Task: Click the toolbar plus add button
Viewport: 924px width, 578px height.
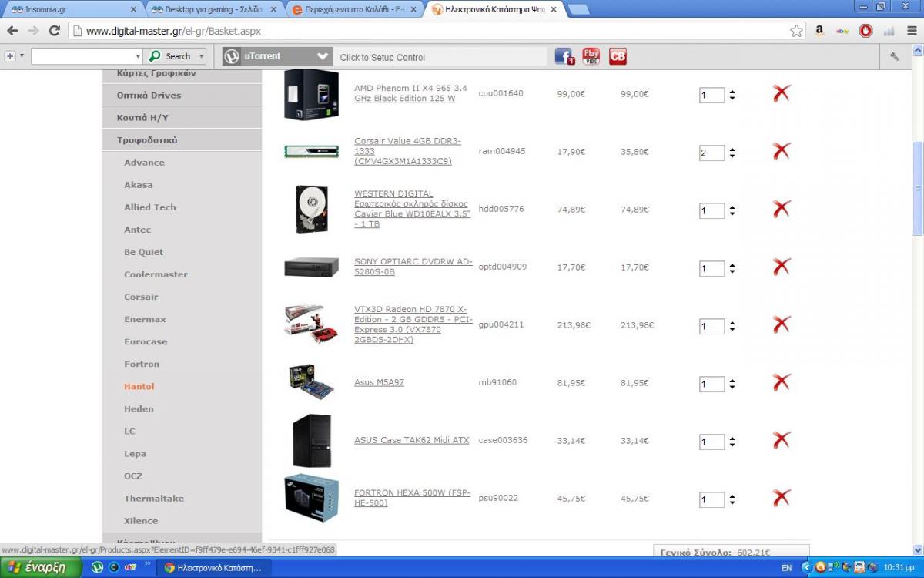Action: pos(10,56)
